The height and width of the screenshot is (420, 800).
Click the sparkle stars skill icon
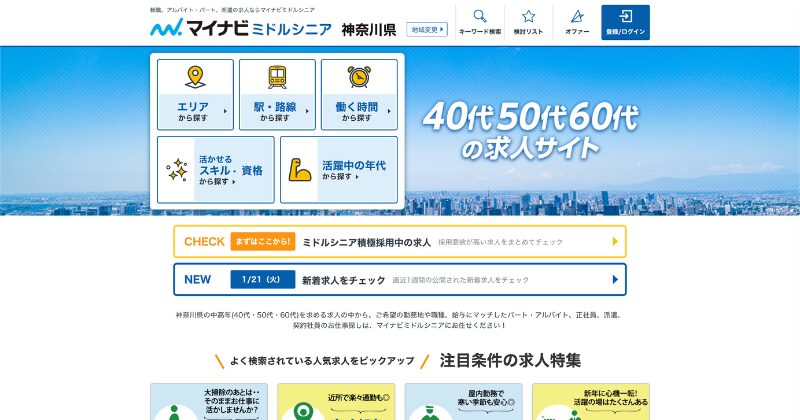pos(177,169)
